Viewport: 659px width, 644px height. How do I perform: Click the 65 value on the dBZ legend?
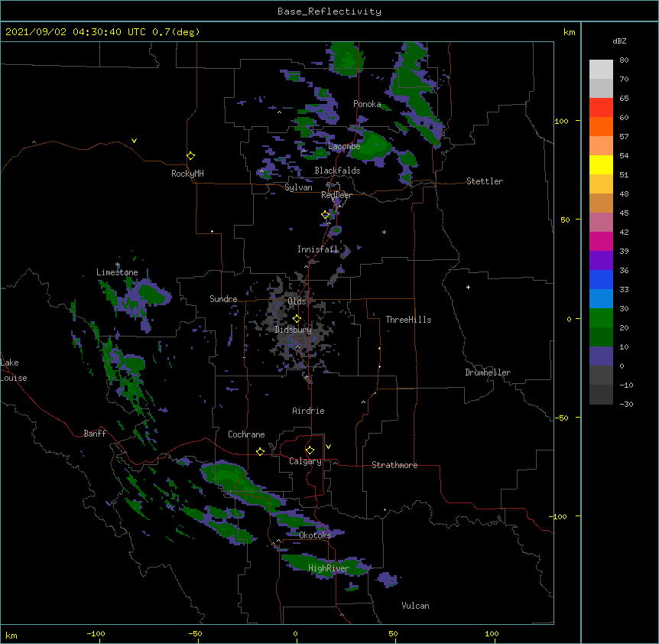click(624, 99)
